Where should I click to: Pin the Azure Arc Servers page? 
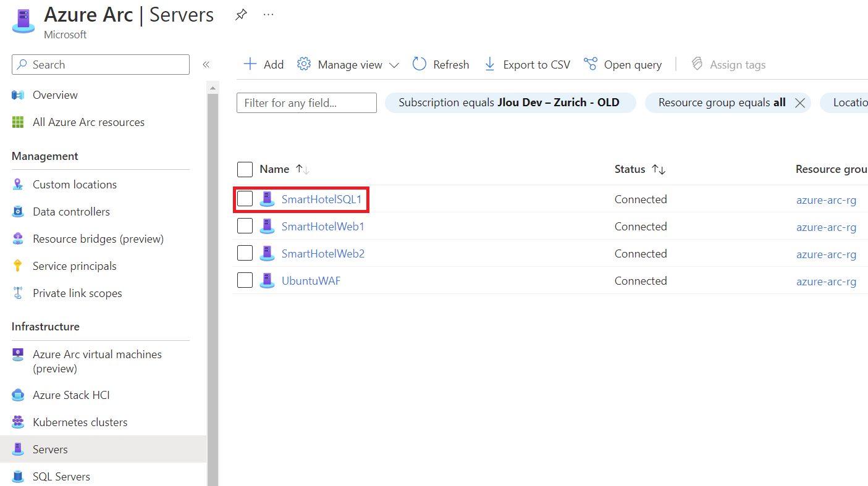point(241,15)
